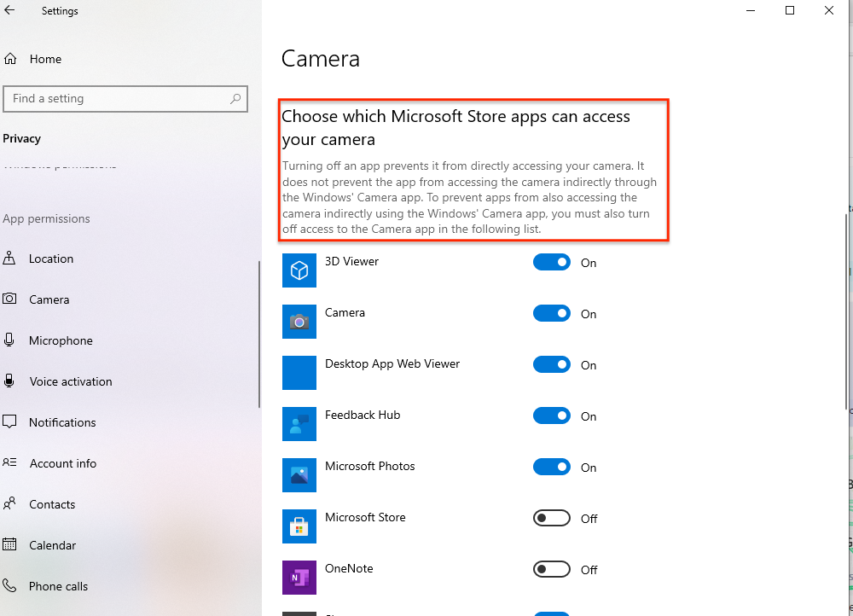Viewport: 853px width, 616px height.
Task: Click the sidebar vertical scrollbar
Action: coord(259,333)
